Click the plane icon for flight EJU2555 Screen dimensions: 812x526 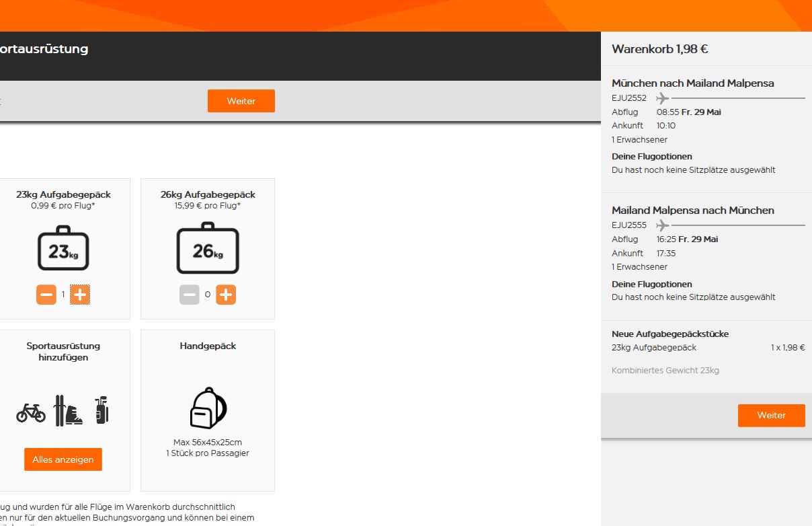coord(663,225)
